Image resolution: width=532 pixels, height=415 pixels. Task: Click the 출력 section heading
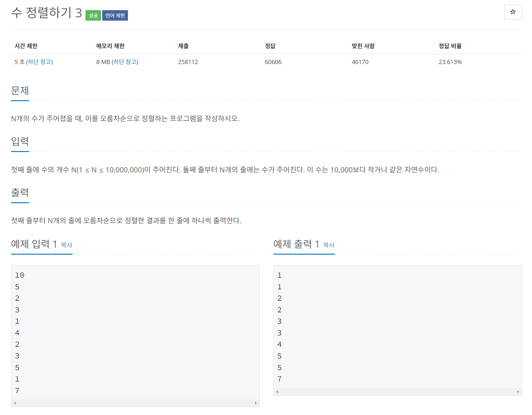[x=20, y=192]
